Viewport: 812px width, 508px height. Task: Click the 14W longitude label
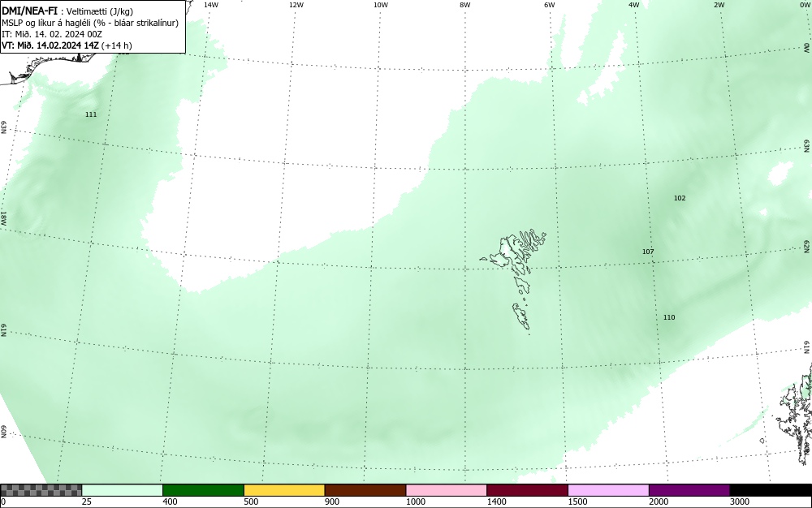[x=211, y=5]
